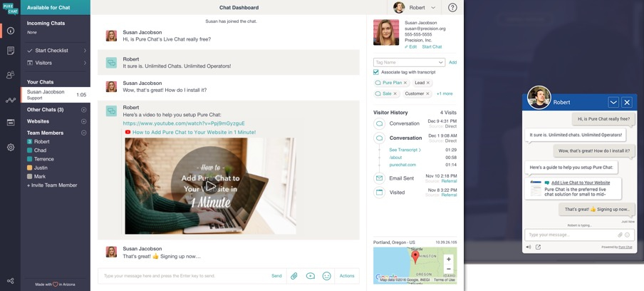Open the contacts icon in left sidebar
Screen dimensions: 644x291
click(10, 75)
